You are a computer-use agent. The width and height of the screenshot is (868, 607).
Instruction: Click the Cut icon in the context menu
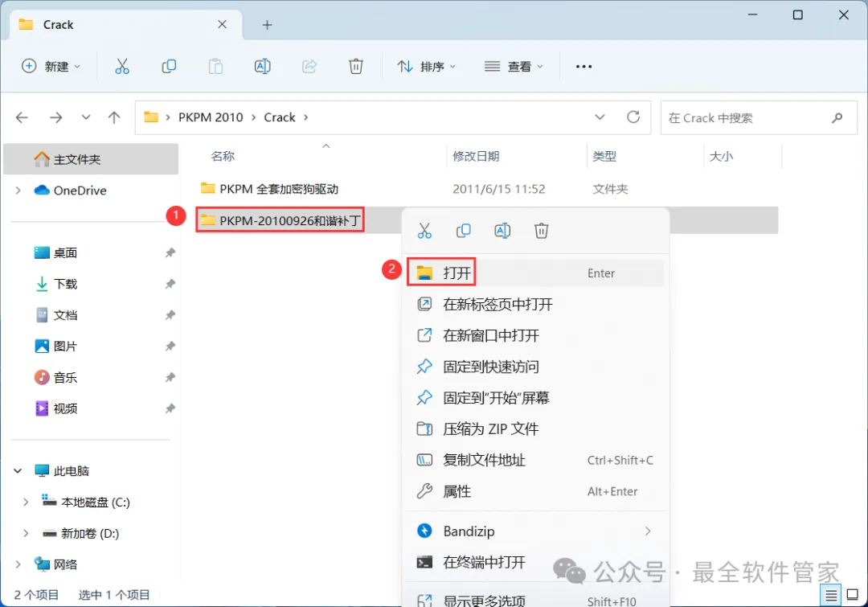pyautogui.click(x=424, y=231)
